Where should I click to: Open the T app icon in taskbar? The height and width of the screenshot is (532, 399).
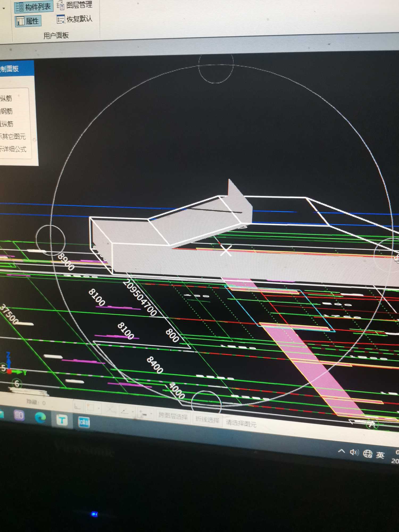click(x=62, y=420)
